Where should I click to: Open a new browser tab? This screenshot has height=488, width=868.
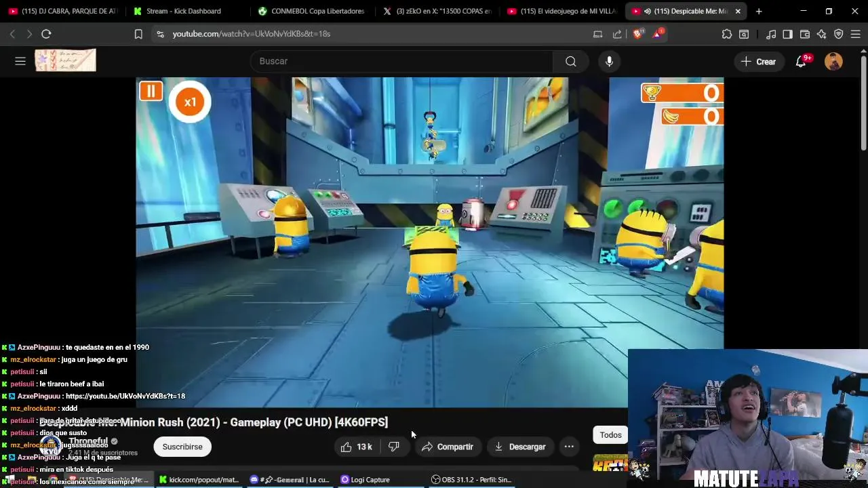point(759,11)
